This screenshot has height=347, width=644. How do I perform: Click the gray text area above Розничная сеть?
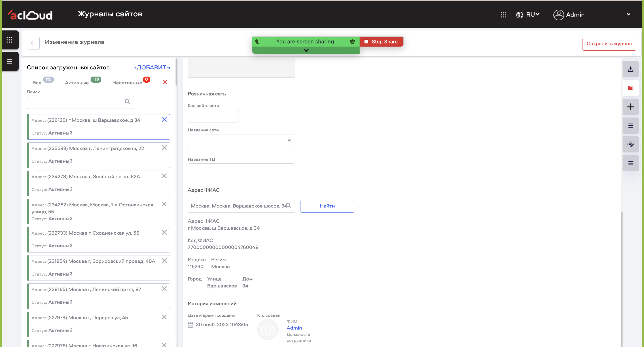[241, 68]
